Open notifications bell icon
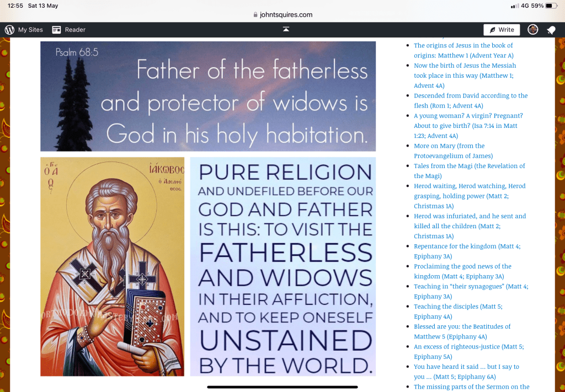The width and height of the screenshot is (565, 392). (551, 30)
